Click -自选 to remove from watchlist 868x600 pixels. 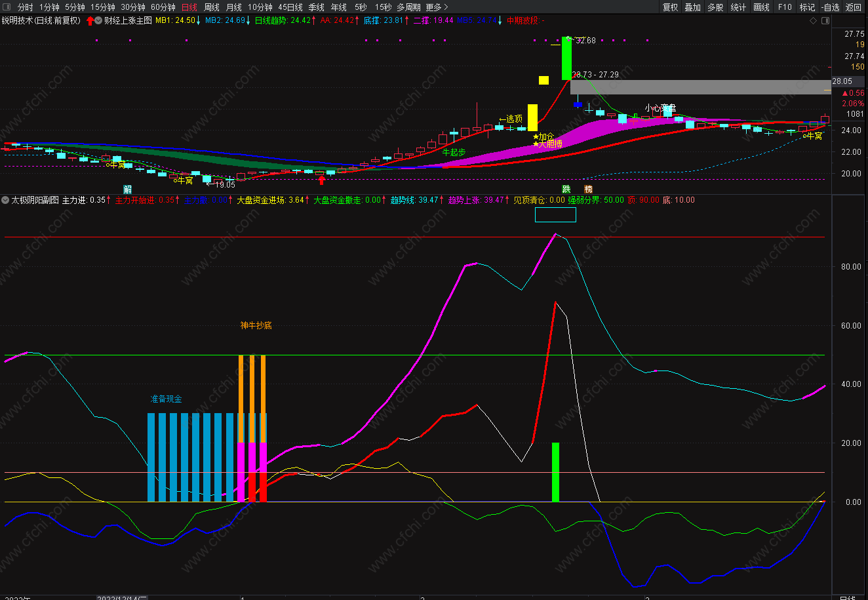830,7
